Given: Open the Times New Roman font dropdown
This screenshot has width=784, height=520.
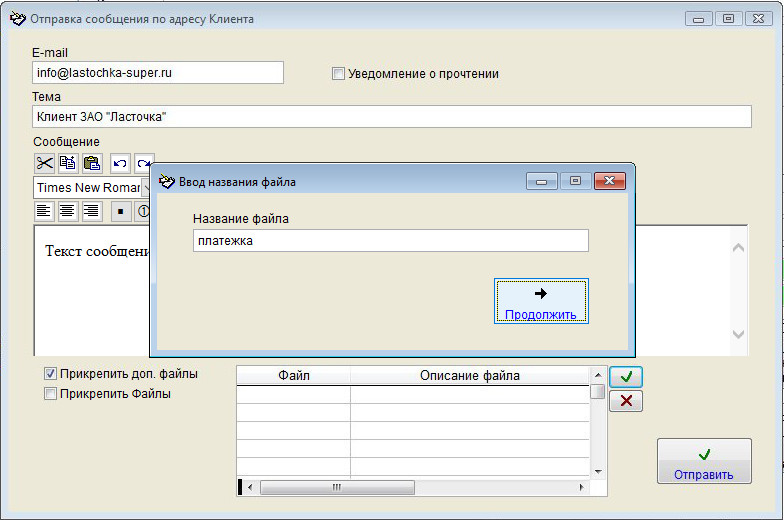Looking at the screenshot, I should pyautogui.click(x=146, y=188).
